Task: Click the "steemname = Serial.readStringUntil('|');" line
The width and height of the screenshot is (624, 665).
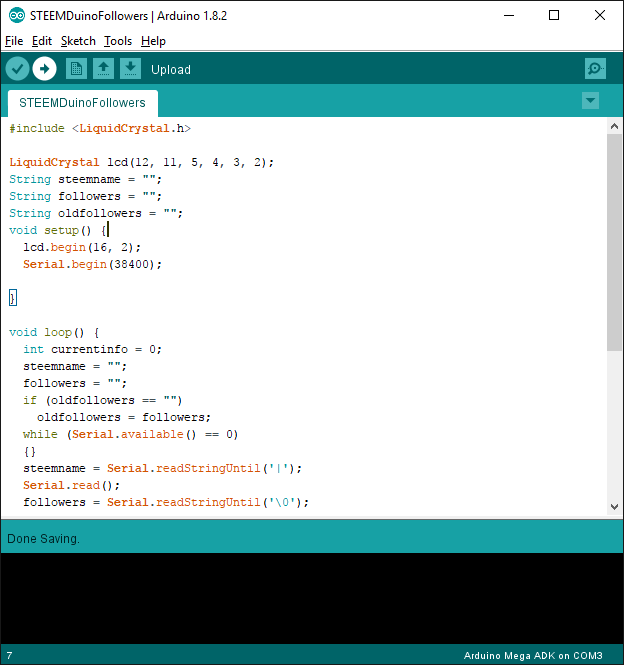Action: tap(162, 468)
